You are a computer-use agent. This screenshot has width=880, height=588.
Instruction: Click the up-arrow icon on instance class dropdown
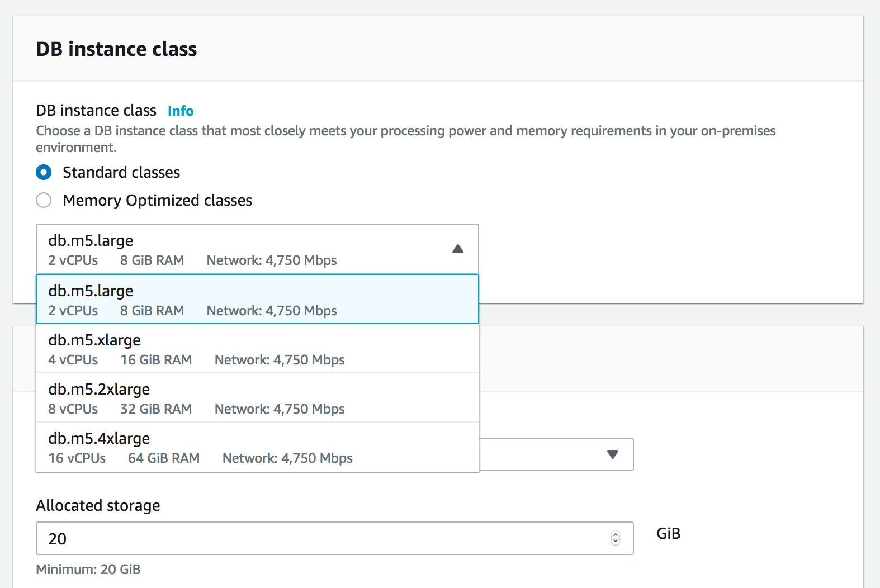(458, 249)
